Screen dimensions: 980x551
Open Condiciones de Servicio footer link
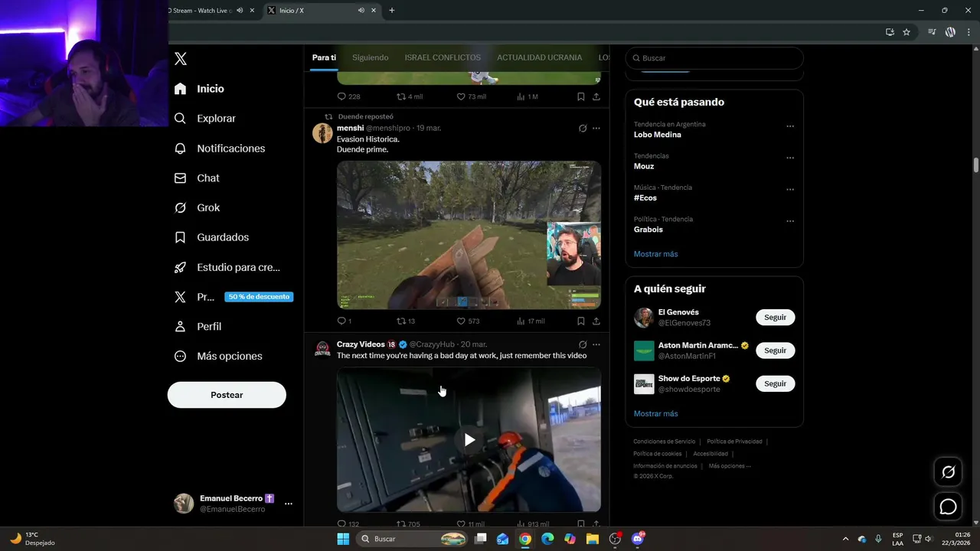tap(664, 442)
